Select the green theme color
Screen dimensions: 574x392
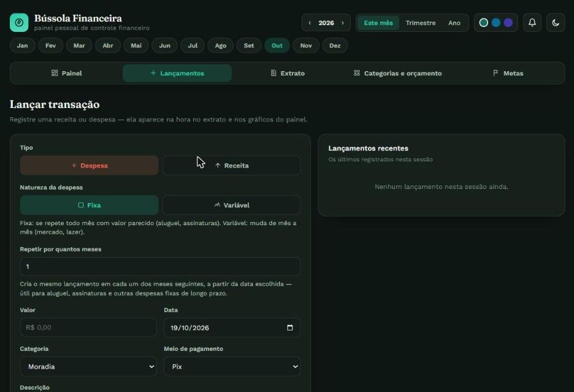[x=484, y=23]
